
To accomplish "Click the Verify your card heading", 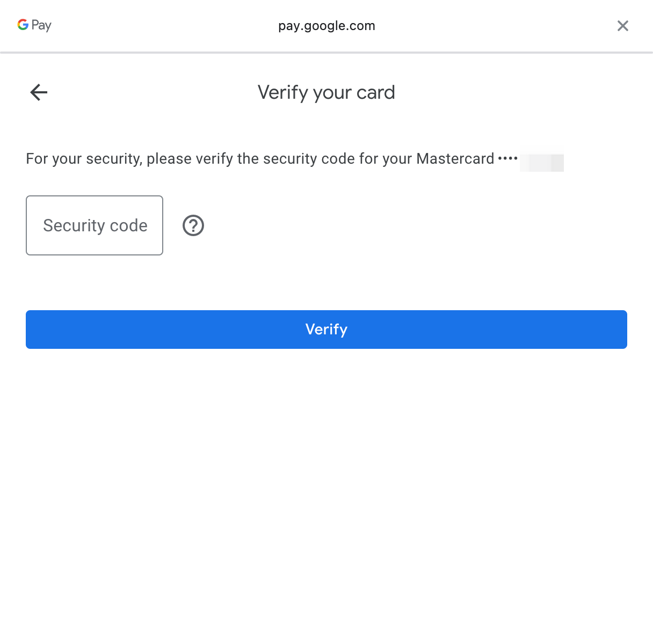I will point(327,92).
